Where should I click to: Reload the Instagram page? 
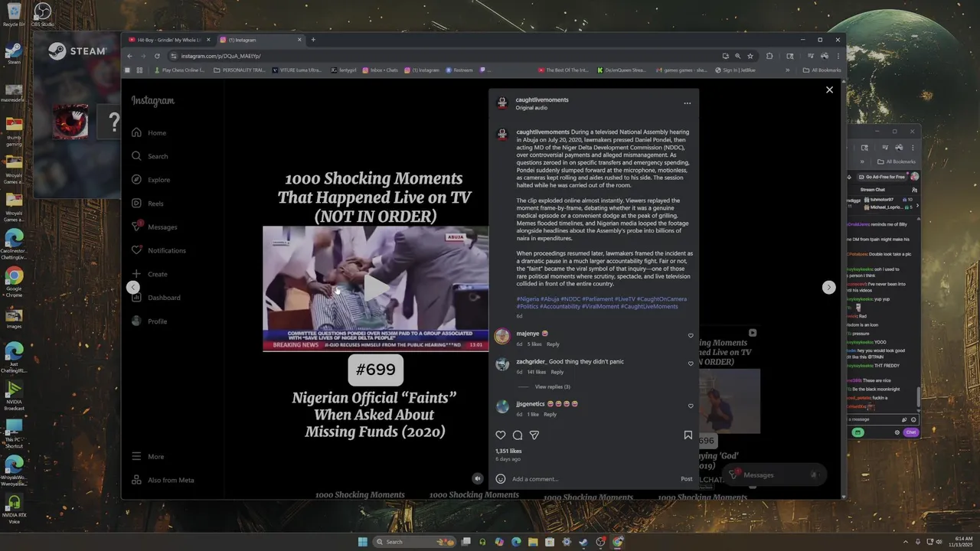(157, 56)
